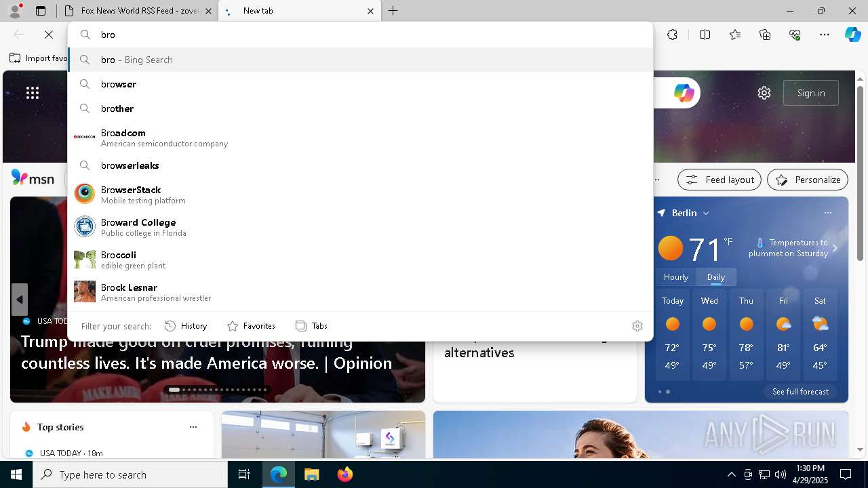
Task: Open weather card more options ellipsis
Action: 827,213
